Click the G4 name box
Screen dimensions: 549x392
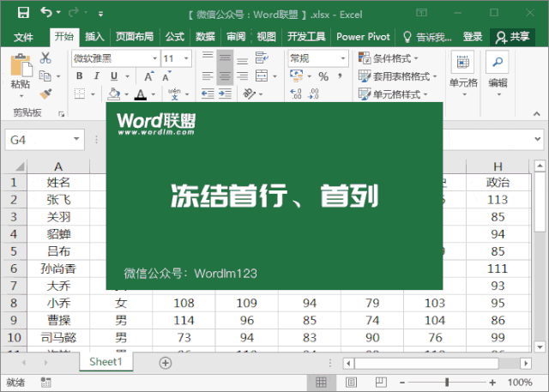click(x=45, y=140)
